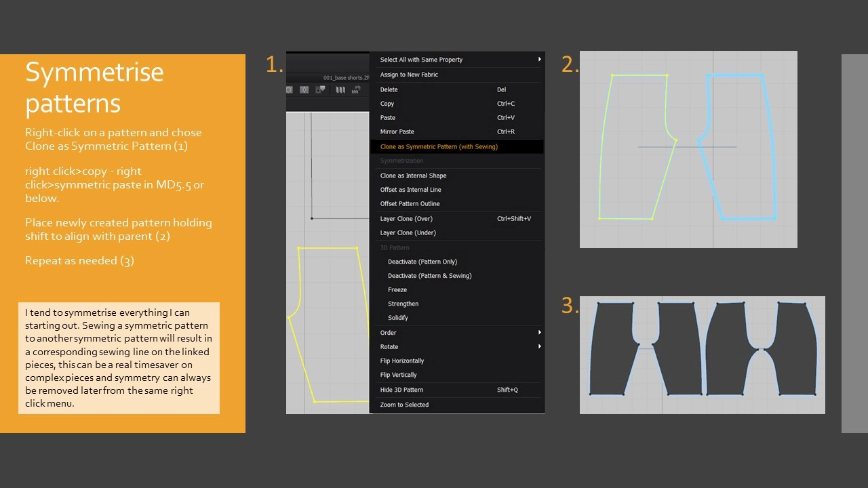Select Mirror Paste from context menu
The image size is (868, 488).
(x=397, y=132)
